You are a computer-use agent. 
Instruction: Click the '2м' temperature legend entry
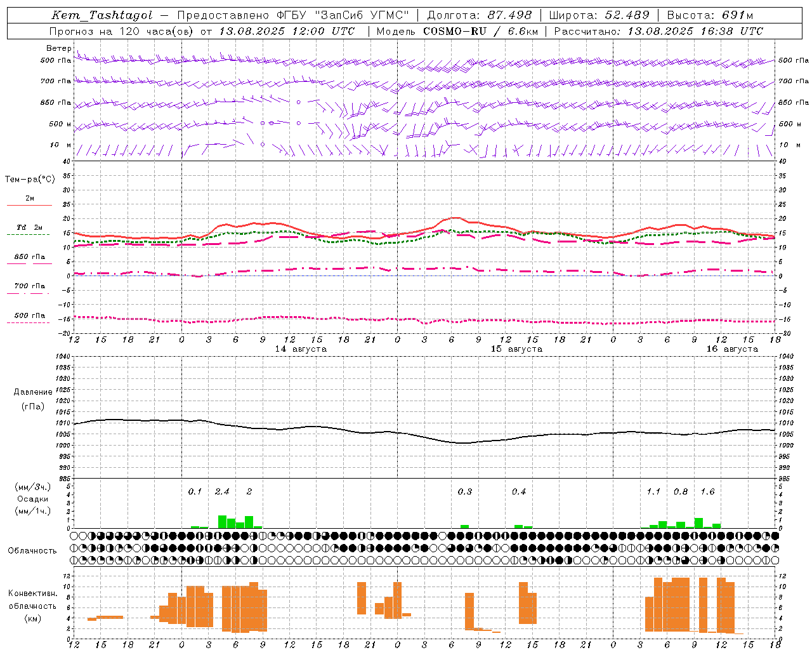click(30, 199)
